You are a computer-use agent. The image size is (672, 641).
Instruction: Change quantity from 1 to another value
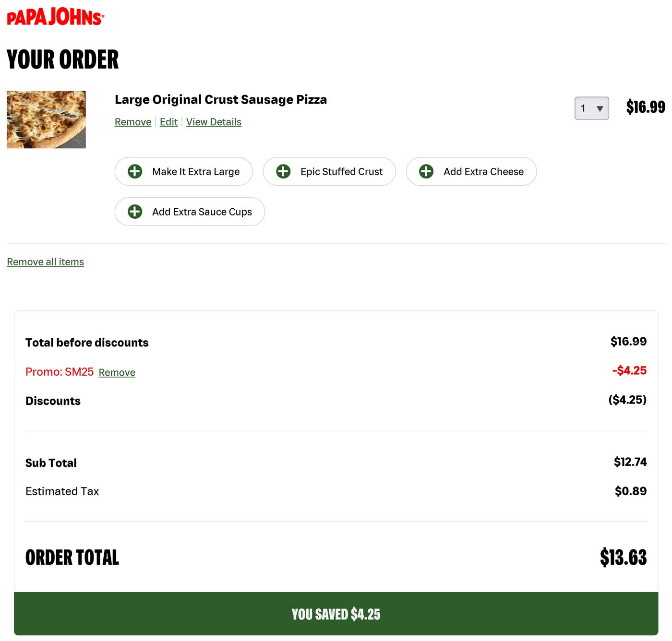click(x=591, y=108)
